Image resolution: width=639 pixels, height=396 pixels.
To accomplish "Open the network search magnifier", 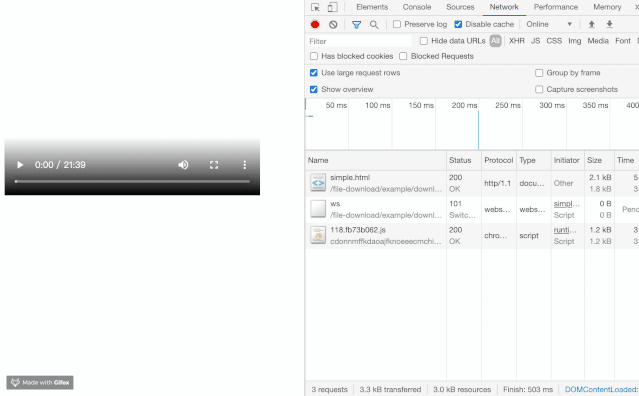I will pos(374,25).
